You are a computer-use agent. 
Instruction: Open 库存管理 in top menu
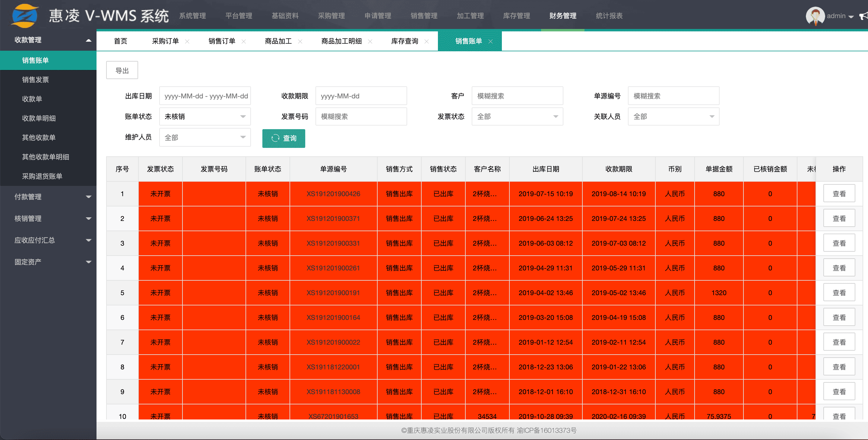[516, 16]
